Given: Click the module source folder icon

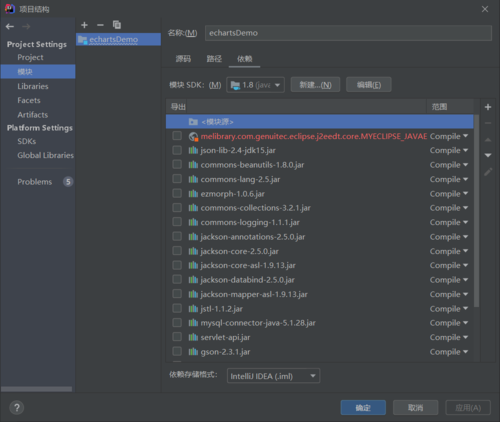Looking at the screenshot, I should (193, 122).
